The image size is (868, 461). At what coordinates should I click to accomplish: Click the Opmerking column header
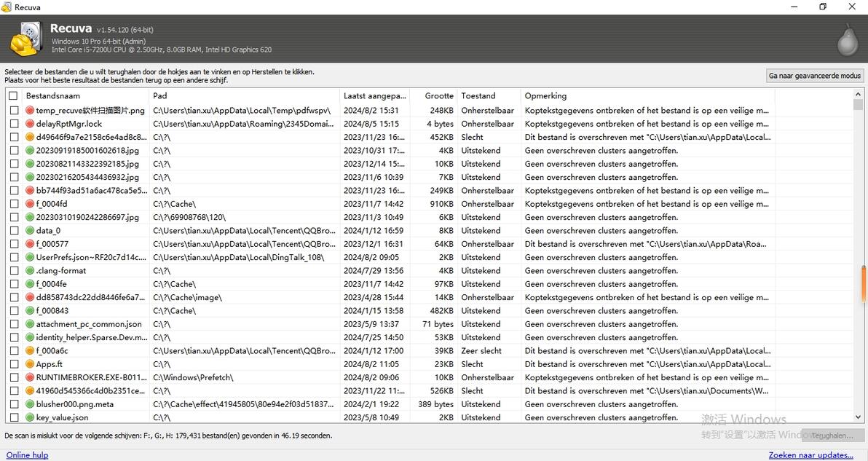(x=648, y=96)
